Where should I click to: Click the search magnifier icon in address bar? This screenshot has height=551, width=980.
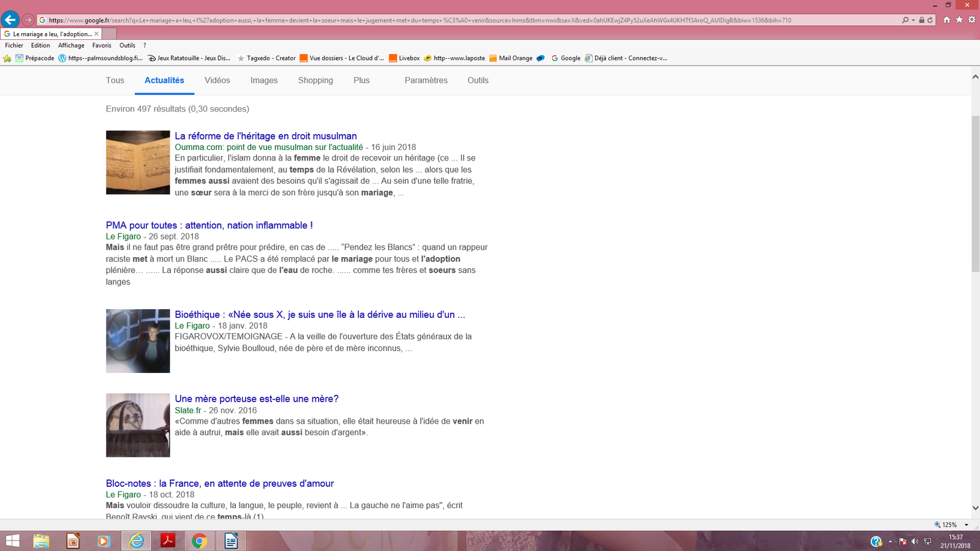click(x=905, y=20)
